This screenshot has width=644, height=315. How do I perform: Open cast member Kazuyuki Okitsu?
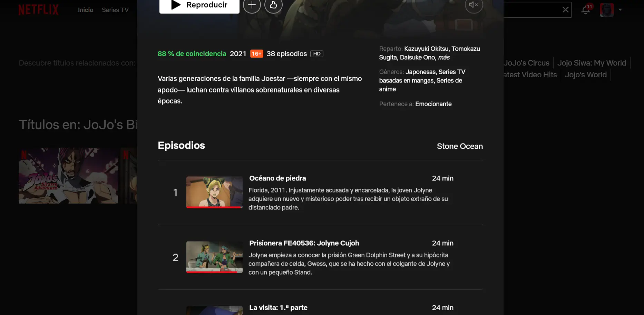click(x=427, y=49)
